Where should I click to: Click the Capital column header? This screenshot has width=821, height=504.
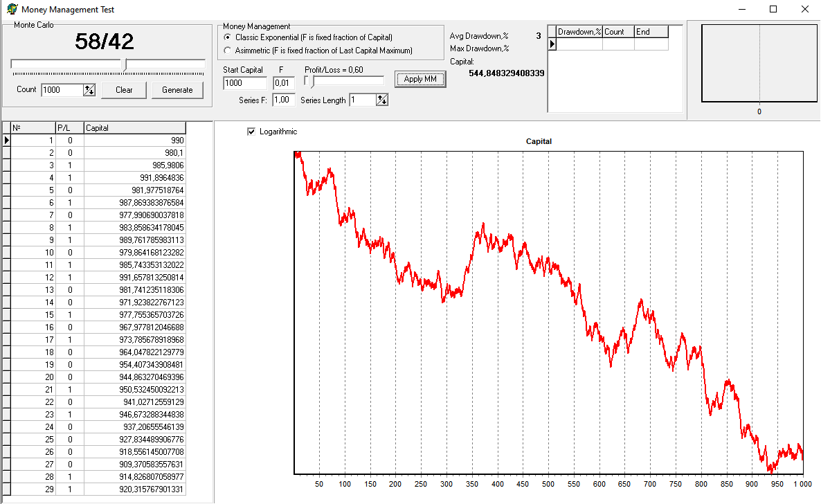pyautogui.click(x=134, y=128)
